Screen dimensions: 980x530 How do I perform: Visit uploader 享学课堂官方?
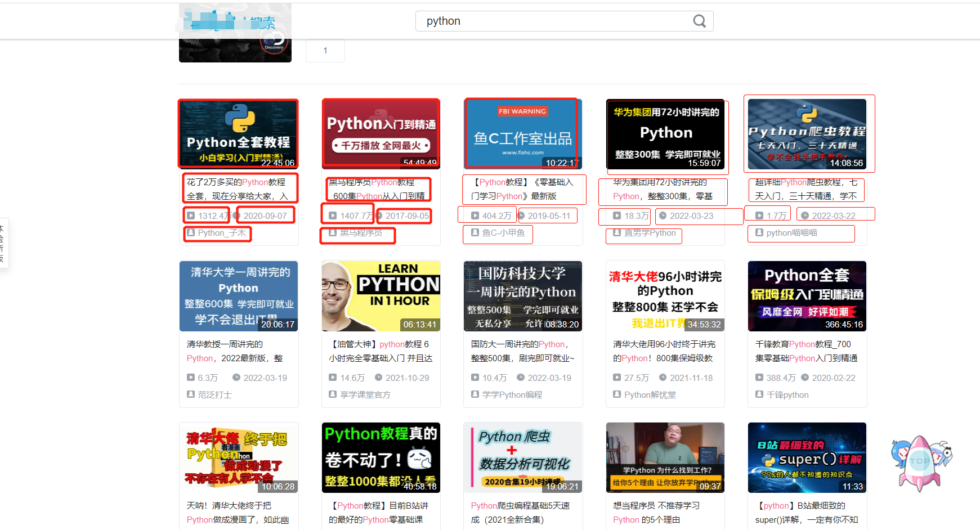[x=365, y=395]
